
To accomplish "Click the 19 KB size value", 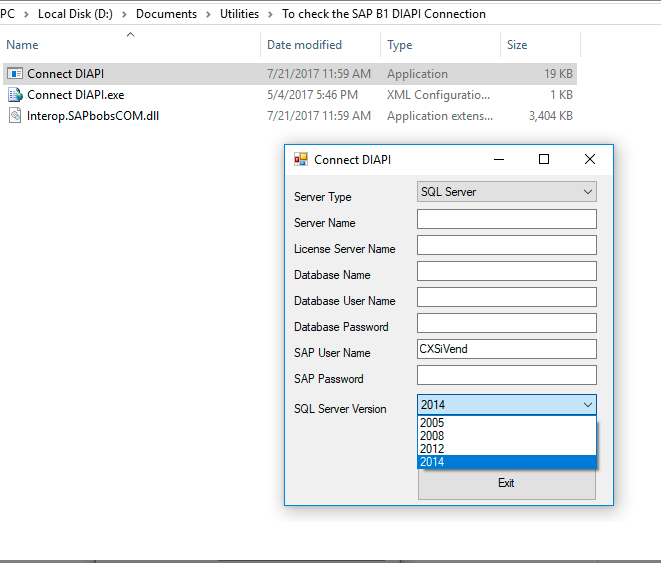I will pos(558,74).
